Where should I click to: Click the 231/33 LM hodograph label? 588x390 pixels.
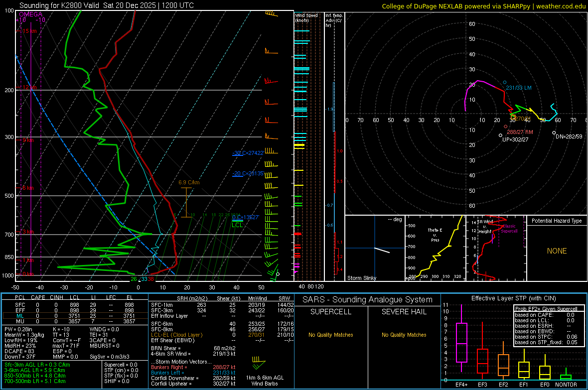tap(519, 88)
